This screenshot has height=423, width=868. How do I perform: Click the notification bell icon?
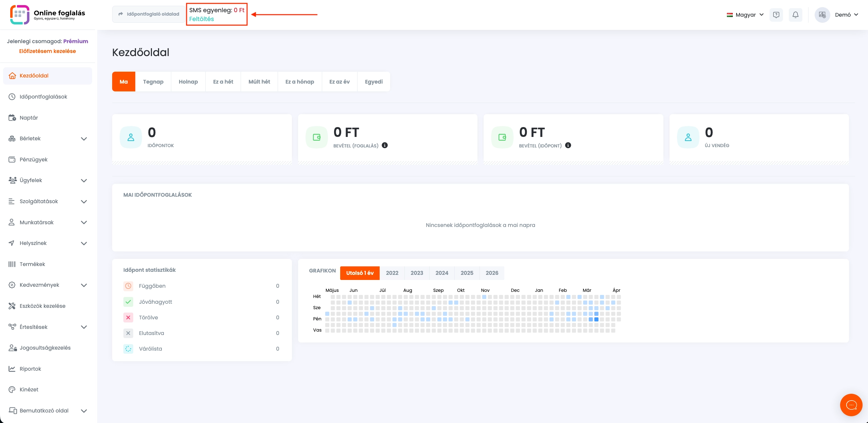[x=795, y=15]
